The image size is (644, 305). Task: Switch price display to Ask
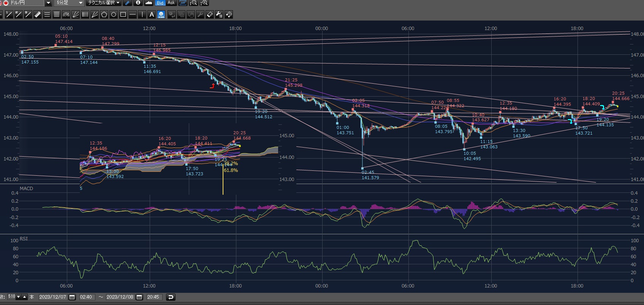click(x=171, y=3)
